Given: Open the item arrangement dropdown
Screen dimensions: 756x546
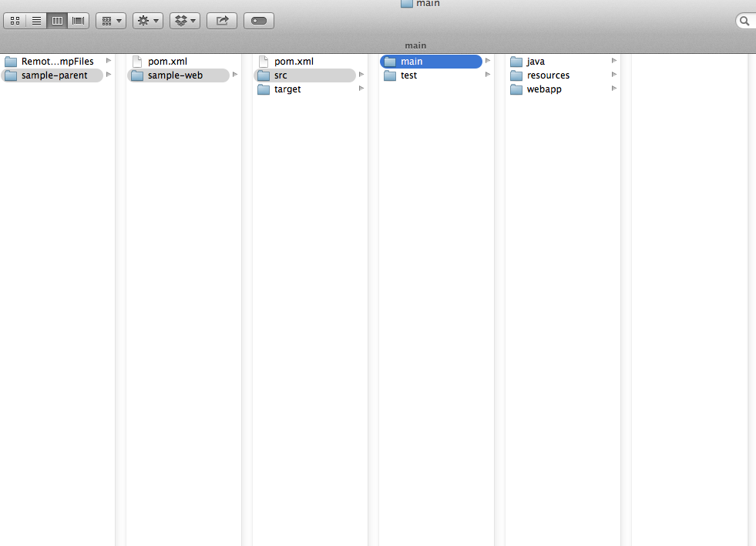Looking at the screenshot, I should pyautogui.click(x=111, y=21).
